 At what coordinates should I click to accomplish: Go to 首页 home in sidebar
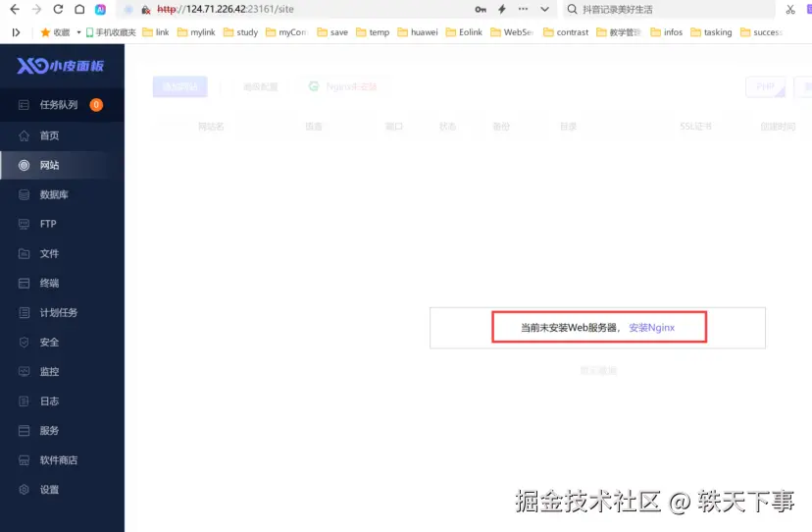tap(62, 135)
